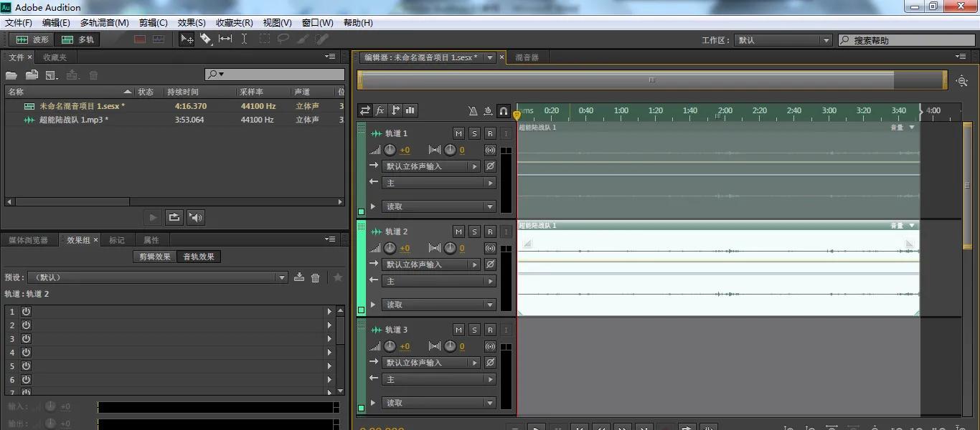Click the fx effects button above tracks
980x430 pixels.
tap(380, 110)
